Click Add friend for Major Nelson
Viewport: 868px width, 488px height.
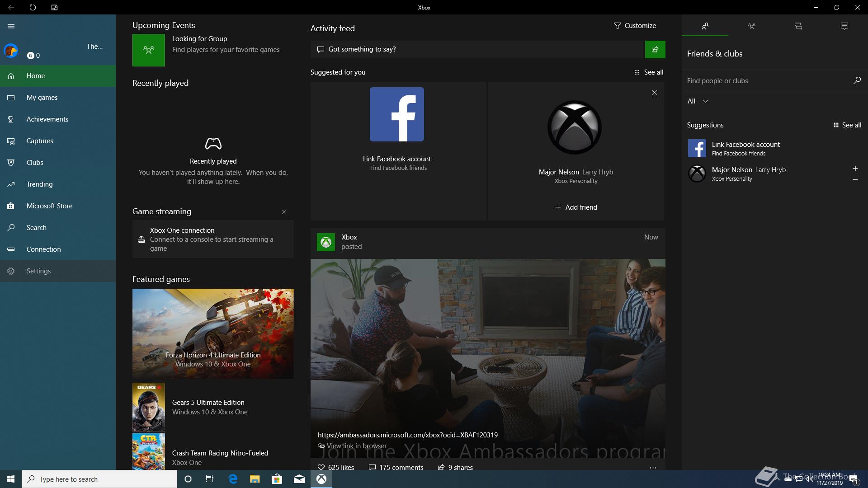tap(576, 207)
